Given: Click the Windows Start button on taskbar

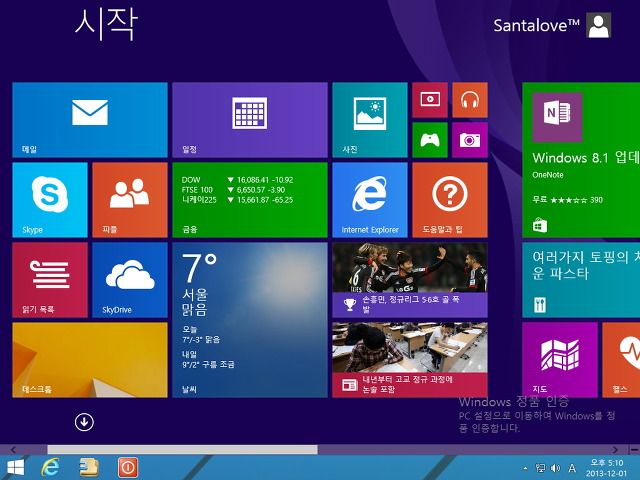Looking at the screenshot, I should click(x=16, y=467).
